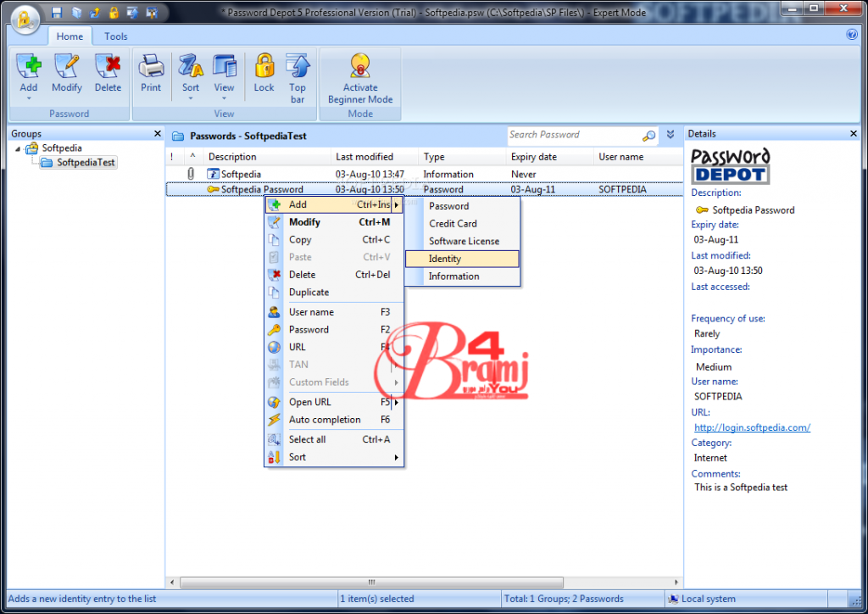
Task: Click the lightning Auto completion icon
Action: point(274,421)
